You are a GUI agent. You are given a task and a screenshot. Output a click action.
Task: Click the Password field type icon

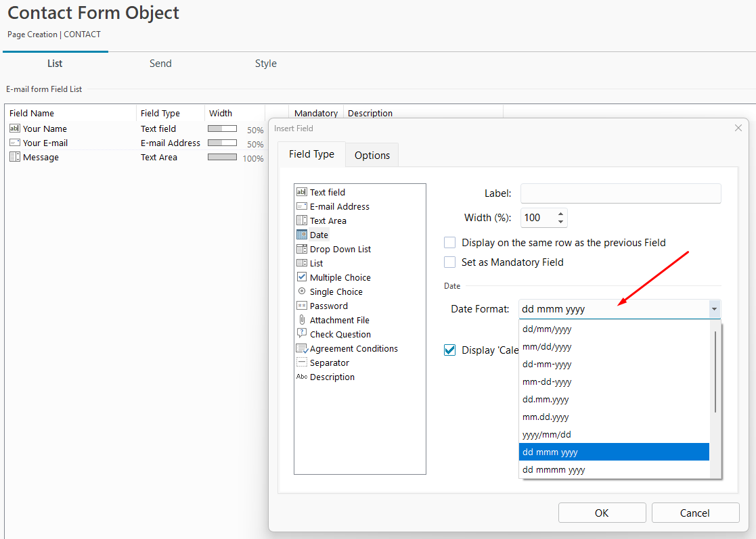point(301,306)
